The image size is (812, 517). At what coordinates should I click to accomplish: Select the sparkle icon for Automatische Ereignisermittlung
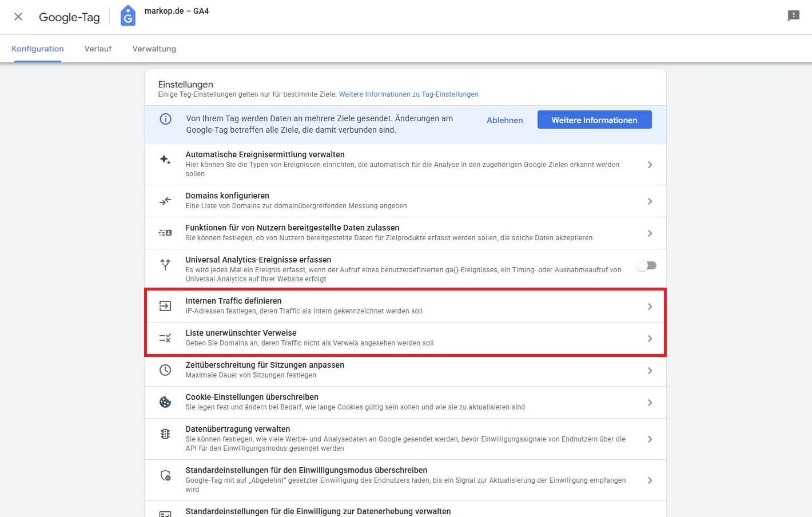pyautogui.click(x=165, y=160)
